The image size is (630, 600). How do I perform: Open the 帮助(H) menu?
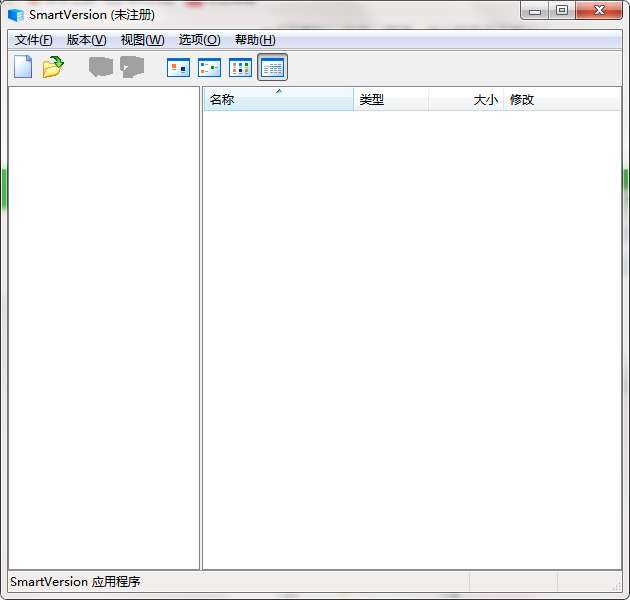click(x=255, y=40)
